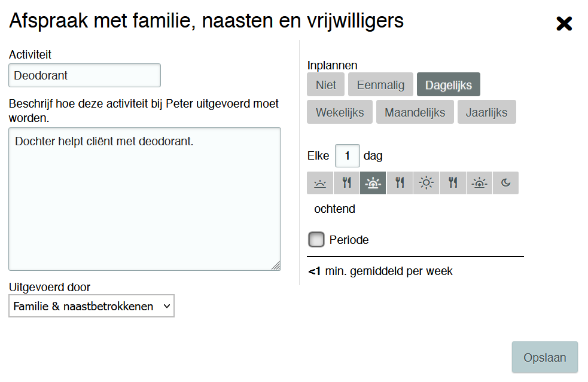The height and width of the screenshot is (382, 588).
Task: Close the Afspraak dialog with the X
Action: pyautogui.click(x=564, y=24)
